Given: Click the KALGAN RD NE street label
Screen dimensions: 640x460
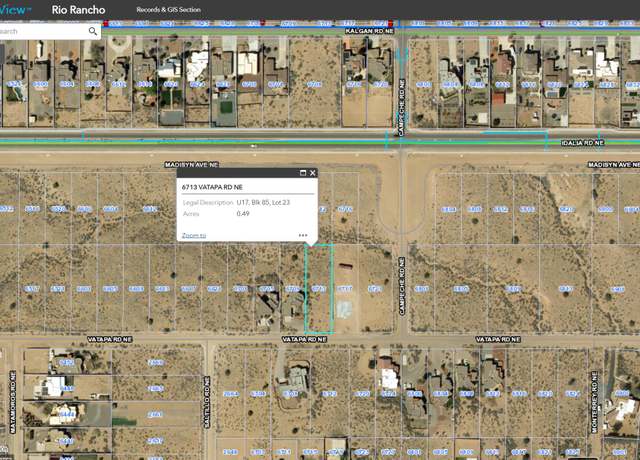Looking at the screenshot, I should (369, 31).
